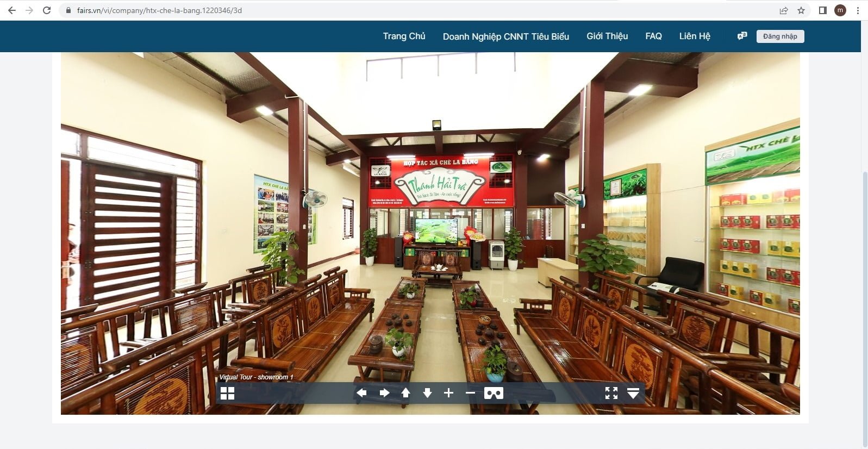Go to Giới Thiệu page

(607, 36)
